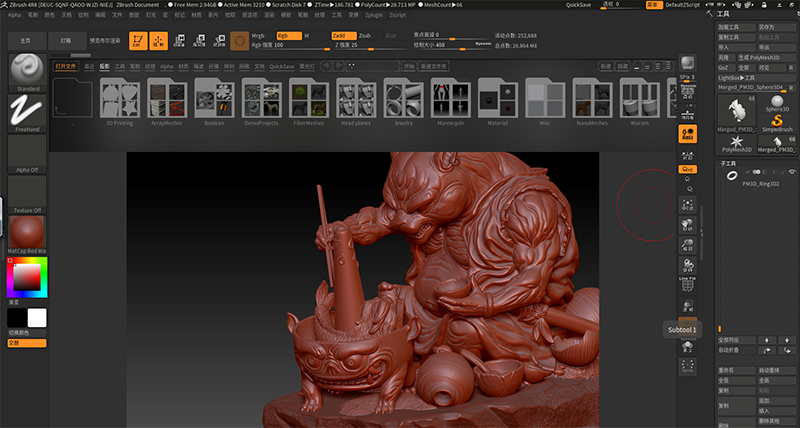Open the Mannequin folder
Screen dimensions: 800x428
451,102
